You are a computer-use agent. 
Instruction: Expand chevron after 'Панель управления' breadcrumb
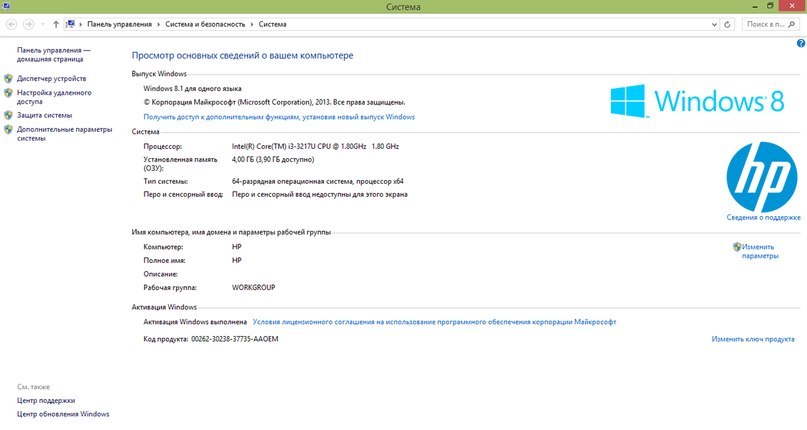159,24
